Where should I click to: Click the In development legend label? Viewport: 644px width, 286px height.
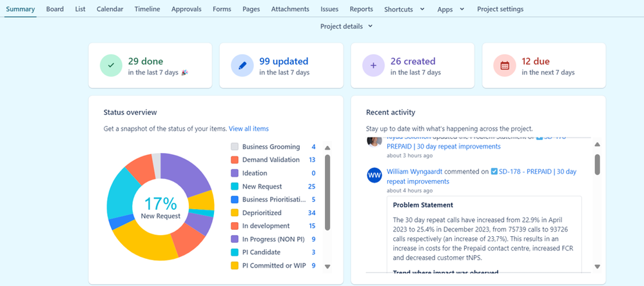[x=266, y=226]
